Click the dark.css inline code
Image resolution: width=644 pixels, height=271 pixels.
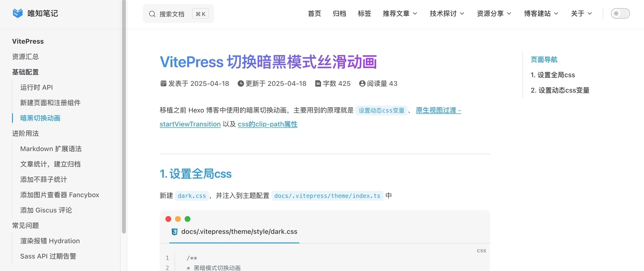coord(192,196)
